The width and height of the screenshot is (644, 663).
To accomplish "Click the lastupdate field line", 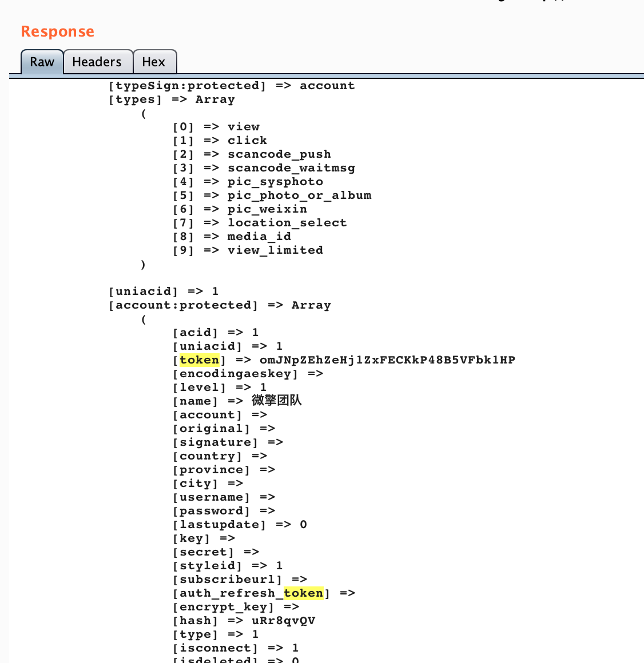I will point(239,525).
